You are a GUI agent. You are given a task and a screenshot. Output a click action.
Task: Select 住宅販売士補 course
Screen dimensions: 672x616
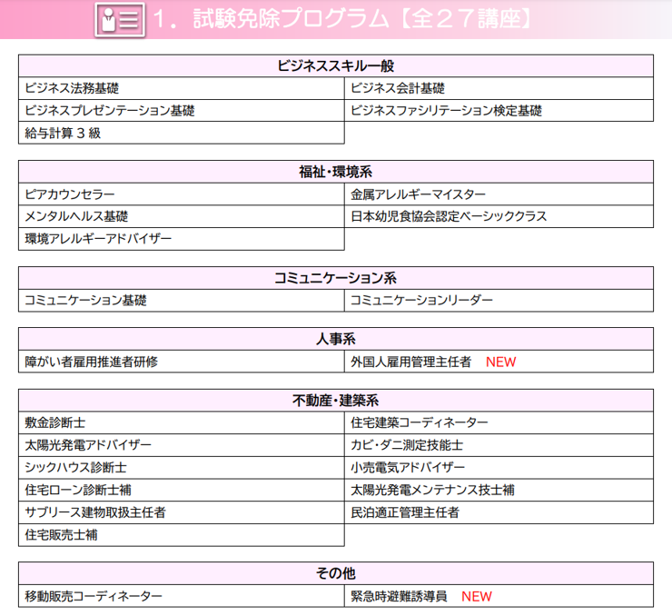[182, 534]
